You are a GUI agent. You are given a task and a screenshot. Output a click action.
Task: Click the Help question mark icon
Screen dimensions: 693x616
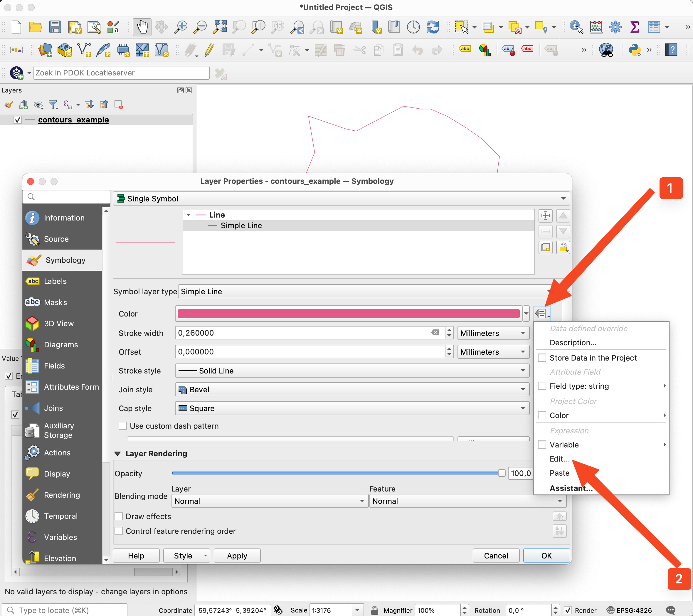(x=671, y=50)
